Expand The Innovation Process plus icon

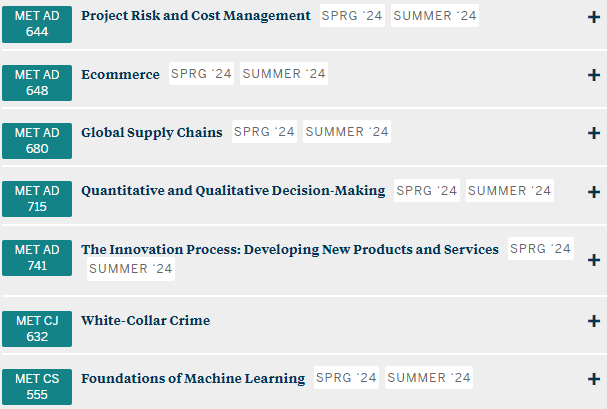[x=593, y=259]
